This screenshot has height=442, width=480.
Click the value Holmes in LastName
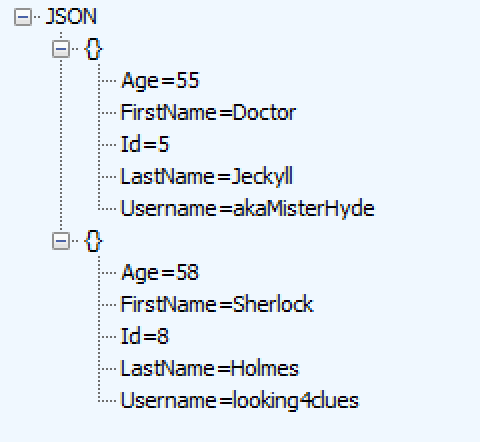265,368
